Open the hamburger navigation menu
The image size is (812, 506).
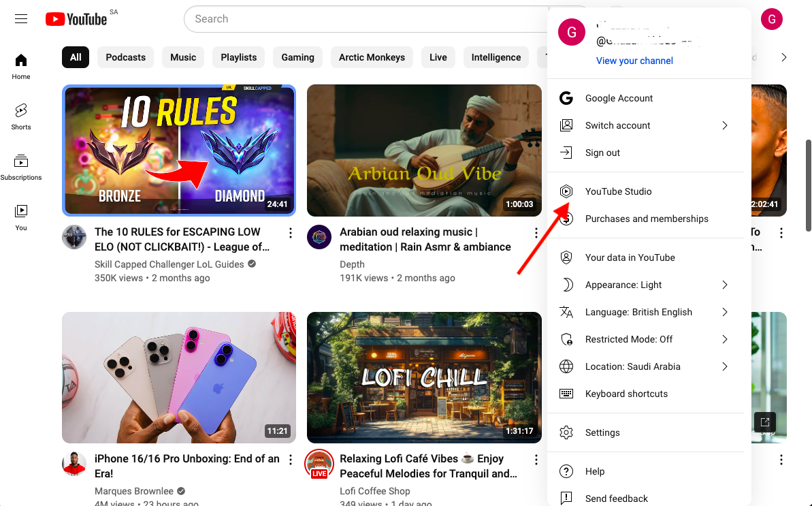click(x=20, y=18)
